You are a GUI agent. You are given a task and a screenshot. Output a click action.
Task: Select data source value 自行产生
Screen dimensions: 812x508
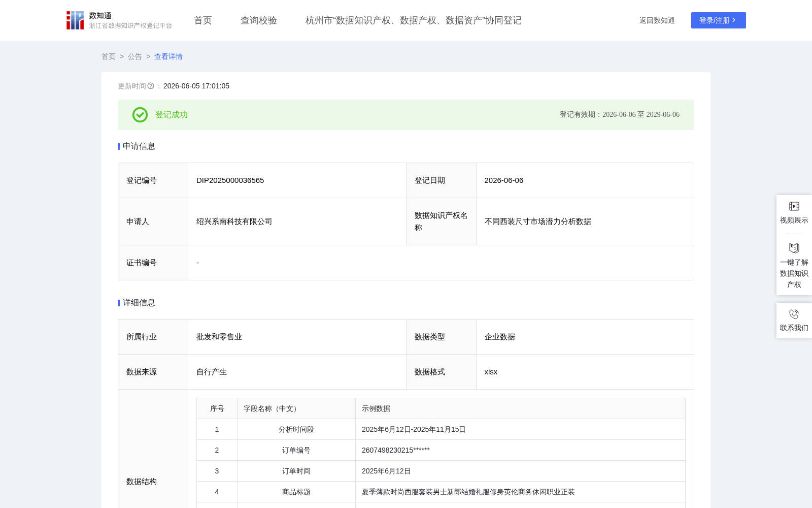click(x=212, y=372)
